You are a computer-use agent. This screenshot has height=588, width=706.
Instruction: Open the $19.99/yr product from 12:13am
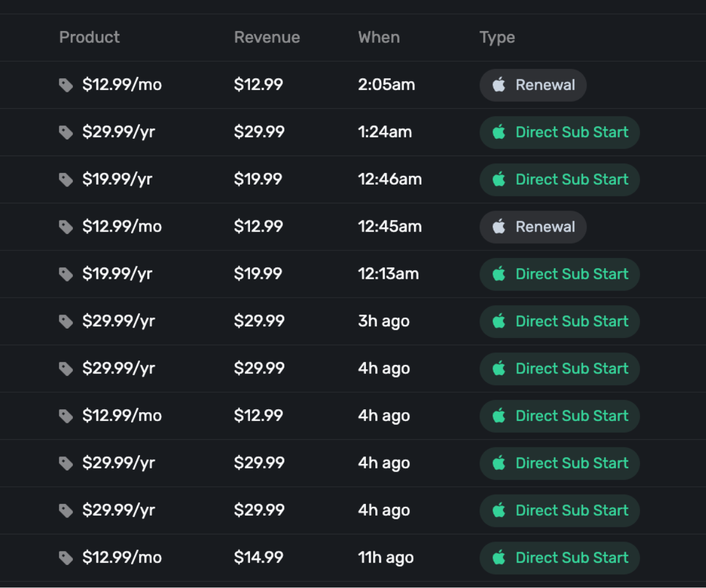click(117, 274)
